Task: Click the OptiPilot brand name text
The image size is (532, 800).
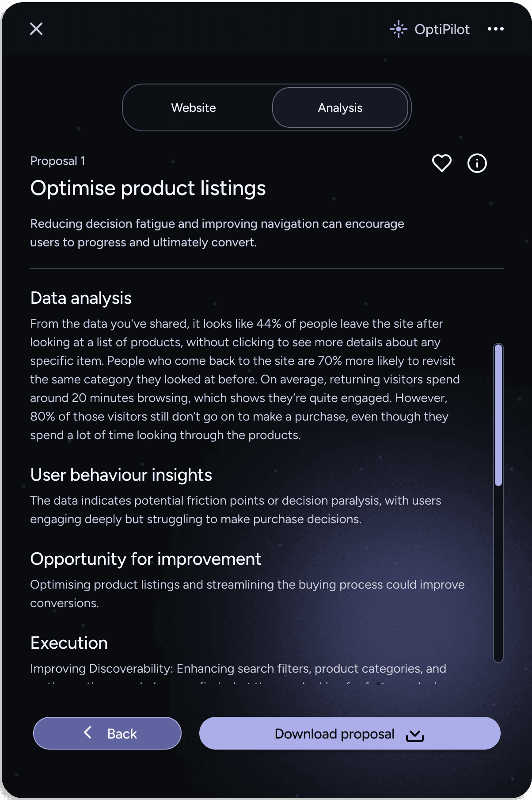Action: [x=442, y=29]
